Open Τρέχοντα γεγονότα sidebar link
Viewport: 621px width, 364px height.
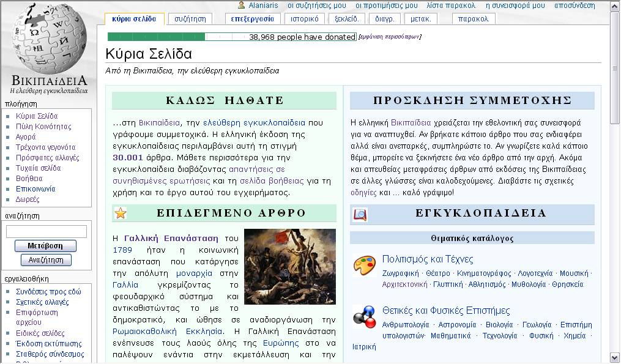[x=45, y=147]
